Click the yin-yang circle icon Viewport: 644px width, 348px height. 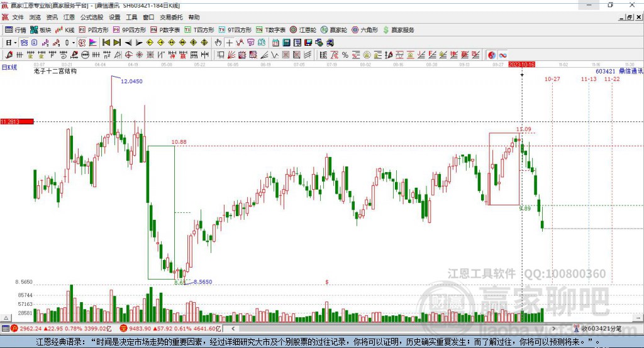(492, 55)
